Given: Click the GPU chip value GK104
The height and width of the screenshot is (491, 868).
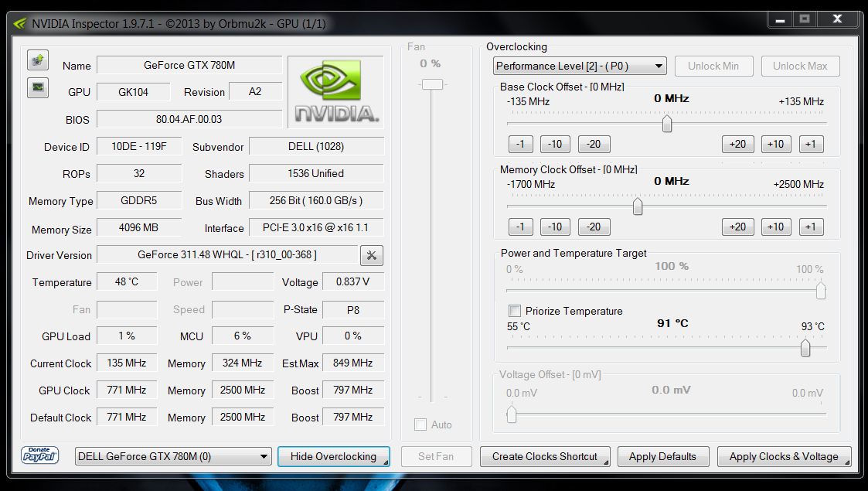Looking at the screenshot, I should 134,92.
